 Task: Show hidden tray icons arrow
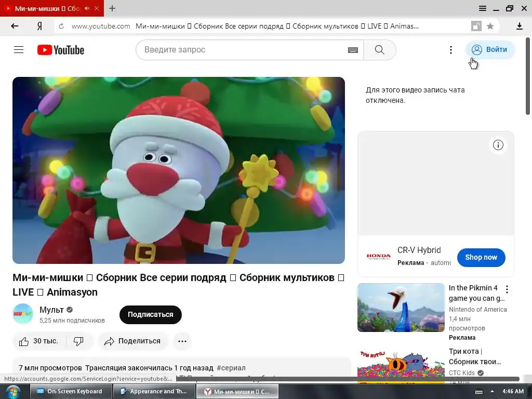[492, 391]
